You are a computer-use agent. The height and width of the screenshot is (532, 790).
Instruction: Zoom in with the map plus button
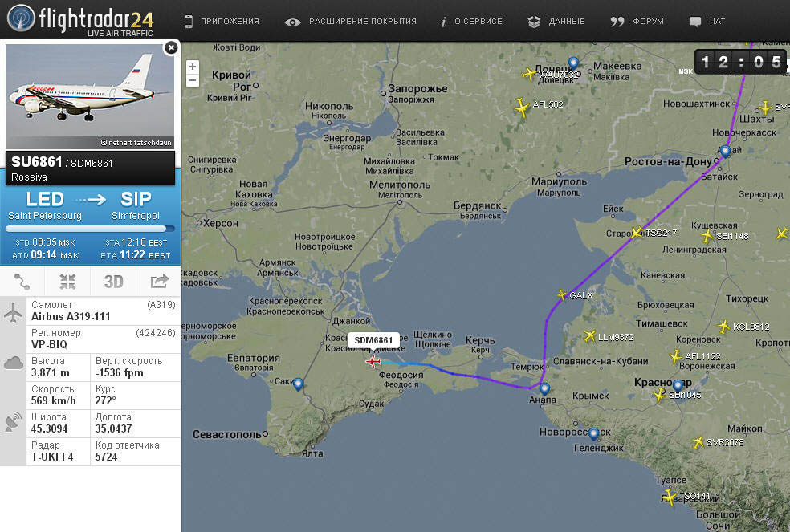(x=193, y=67)
